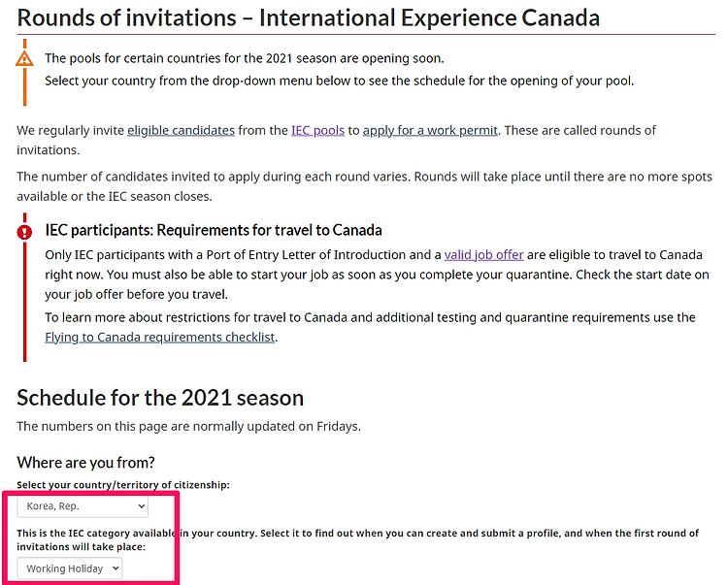Click the pools opening soon notice text
Screen dimensions: 728x585
tap(245, 58)
